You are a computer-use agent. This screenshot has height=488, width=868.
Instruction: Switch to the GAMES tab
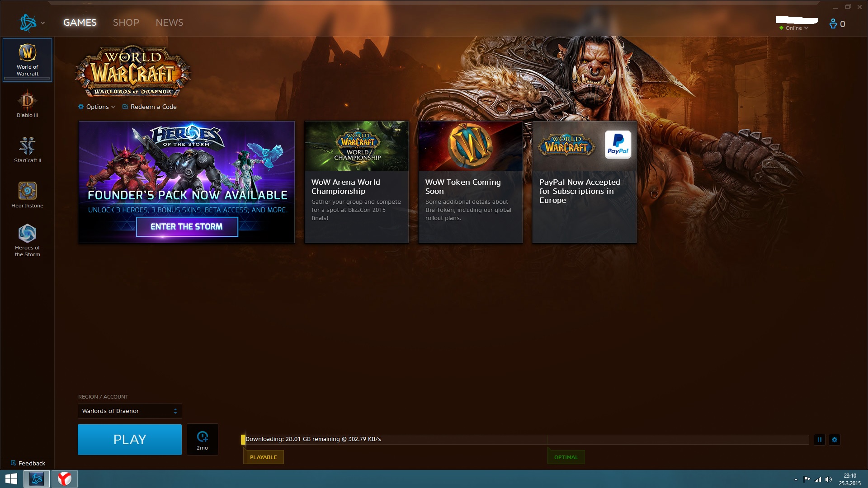pos(80,23)
